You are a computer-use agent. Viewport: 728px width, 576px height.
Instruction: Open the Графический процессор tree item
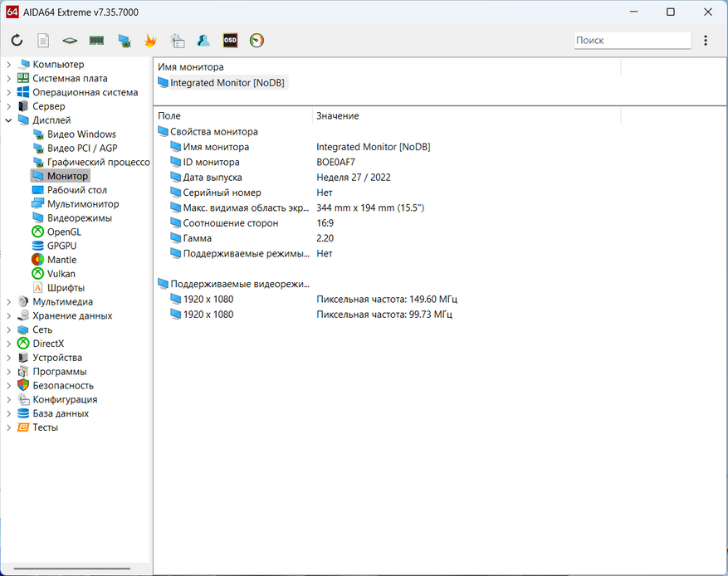(97, 163)
